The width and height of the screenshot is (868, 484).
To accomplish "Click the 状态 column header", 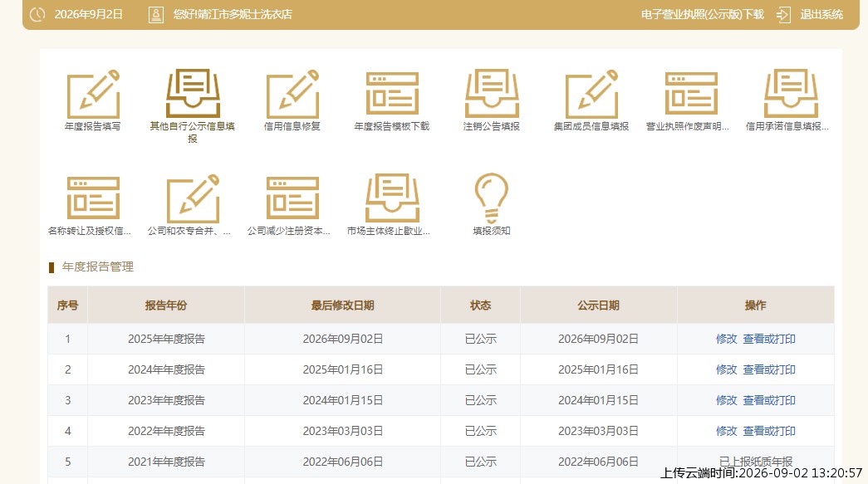I will 480,306.
